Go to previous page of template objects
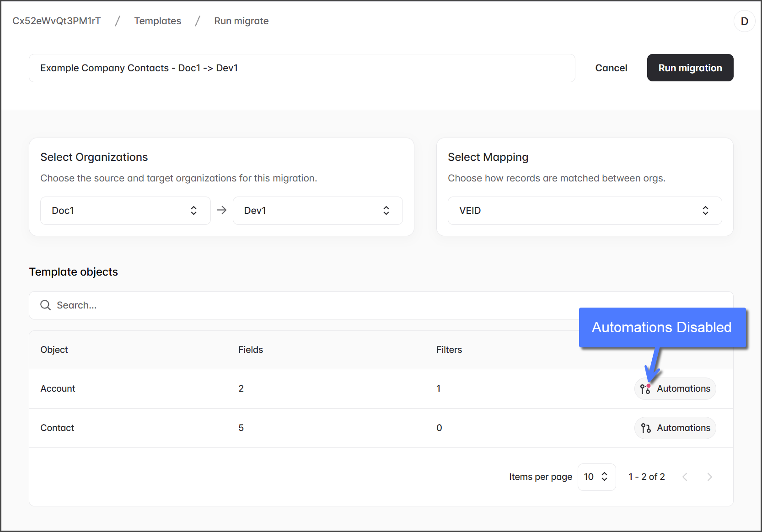 click(685, 477)
